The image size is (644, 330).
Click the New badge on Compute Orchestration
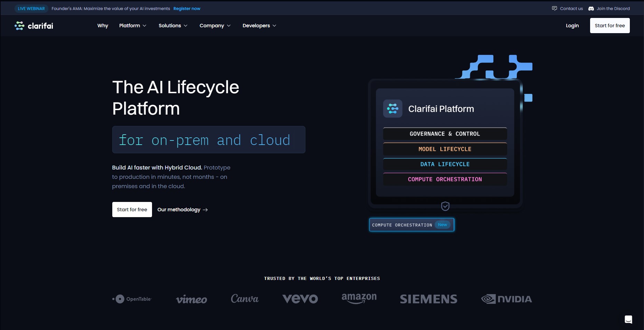click(x=443, y=225)
